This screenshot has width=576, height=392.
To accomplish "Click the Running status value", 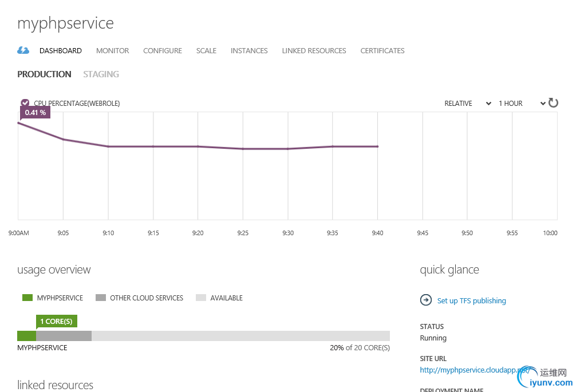I will [433, 338].
